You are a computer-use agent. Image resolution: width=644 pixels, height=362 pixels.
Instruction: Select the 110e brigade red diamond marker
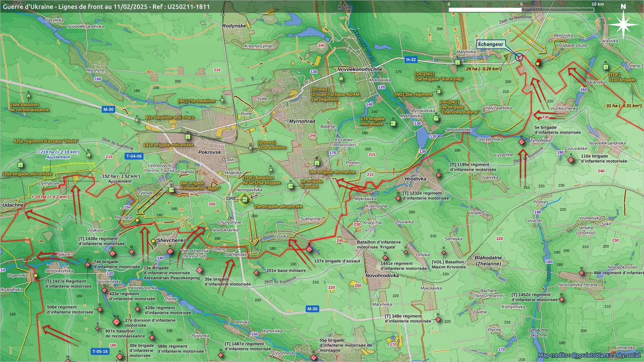click(571, 160)
